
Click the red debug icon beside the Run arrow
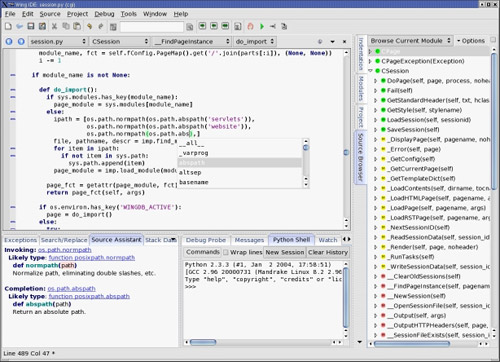point(250,26)
